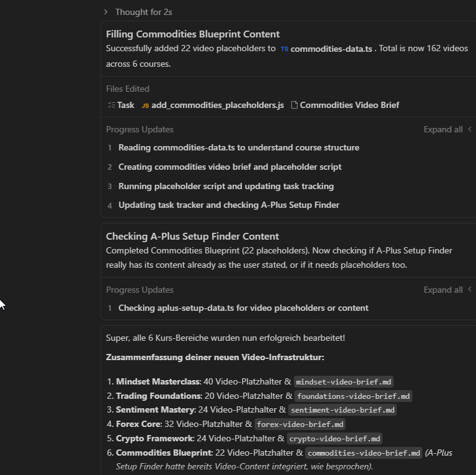Select step "Updating task tracker and checking A-Plus Setup Finder"
The image size is (476, 475).
tap(228, 205)
